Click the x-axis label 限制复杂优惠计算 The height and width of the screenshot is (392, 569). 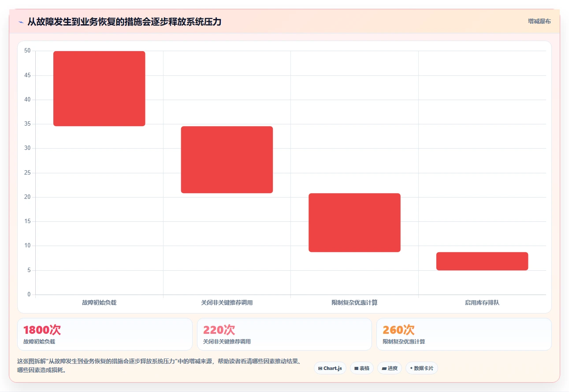(x=354, y=303)
